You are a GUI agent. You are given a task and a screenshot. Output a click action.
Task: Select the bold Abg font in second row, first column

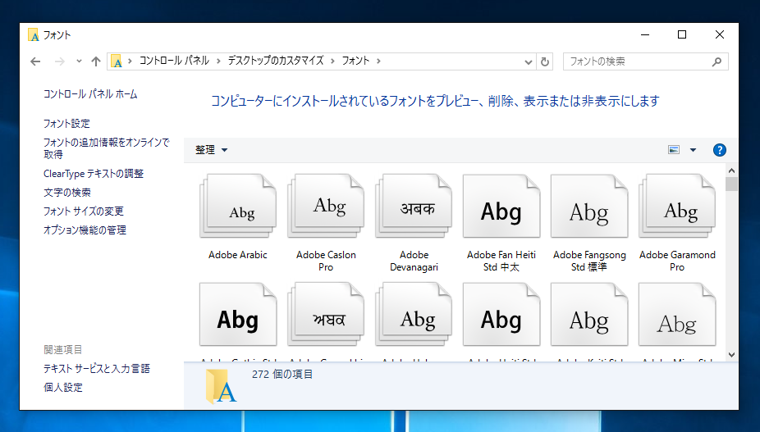[238, 315]
